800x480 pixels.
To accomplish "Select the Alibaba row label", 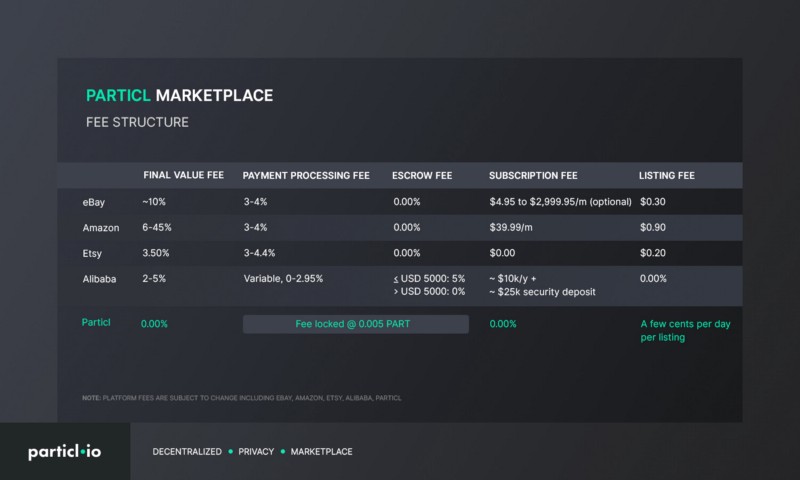I will click(x=99, y=279).
